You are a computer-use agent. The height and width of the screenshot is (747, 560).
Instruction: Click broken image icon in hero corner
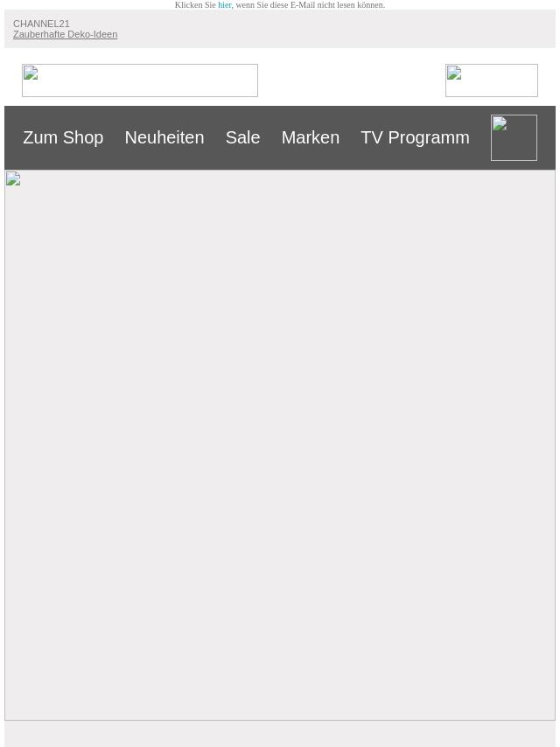[x=13, y=178]
